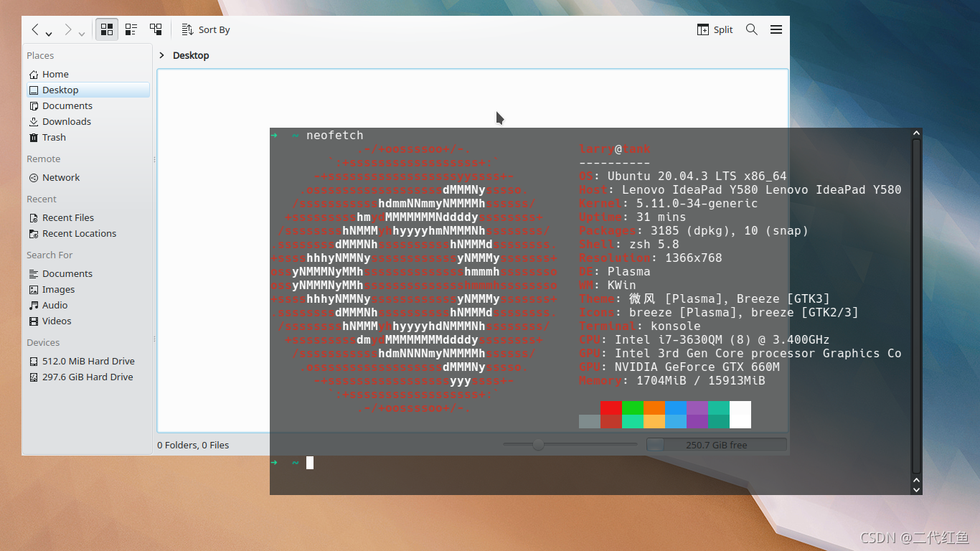
Task: Click the 'neofetch' command text
Action: (335, 135)
